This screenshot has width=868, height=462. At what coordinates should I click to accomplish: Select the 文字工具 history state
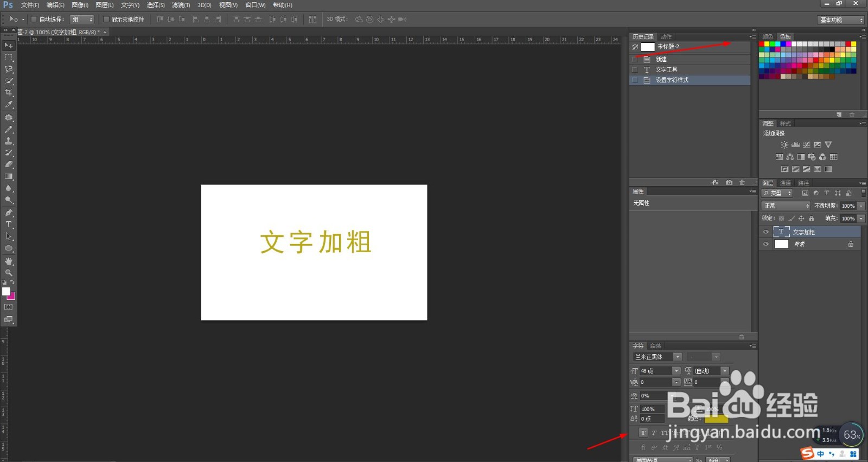tap(690, 69)
